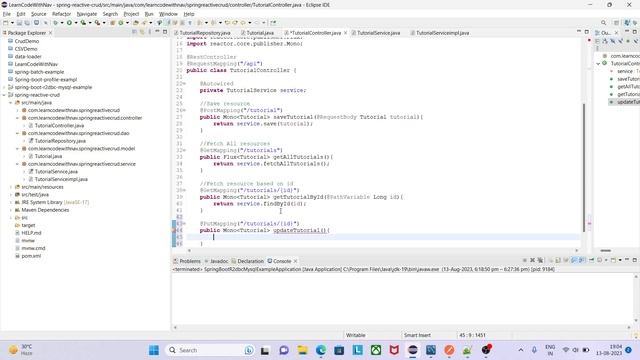Screen dimensions: 640x360
Task: Click the Quick Access search magnifier icon
Action: click(x=603, y=23)
